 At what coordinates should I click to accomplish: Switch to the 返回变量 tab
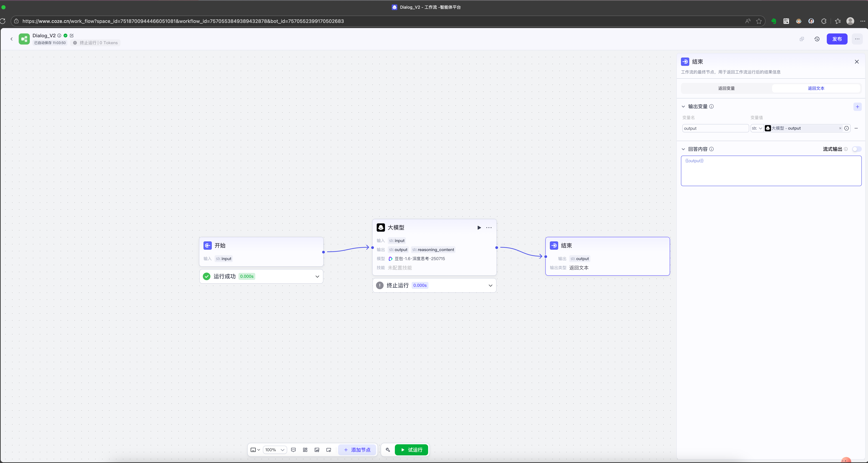coord(726,88)
